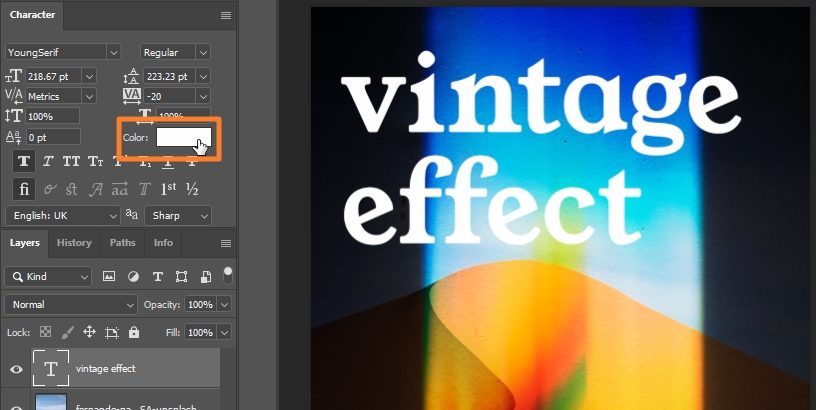Lock all layer attributes

[x=134, y=332]
